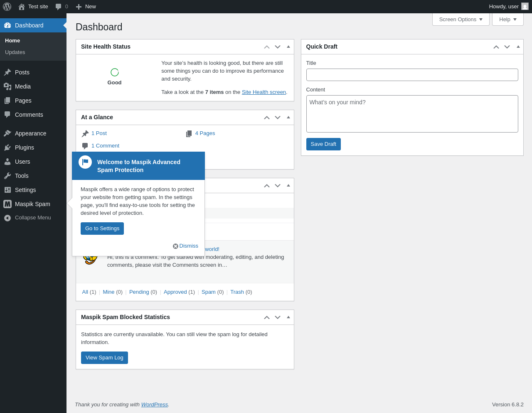Toggle the Site Health Status panel closed
Screen dimensions: 532x413
[x=288, y=47]
